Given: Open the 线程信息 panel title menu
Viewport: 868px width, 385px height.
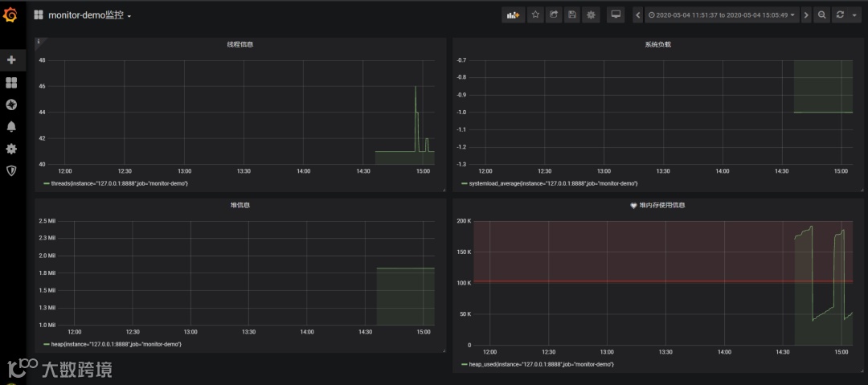Looking at the screenshot, I should click(240, 44).
